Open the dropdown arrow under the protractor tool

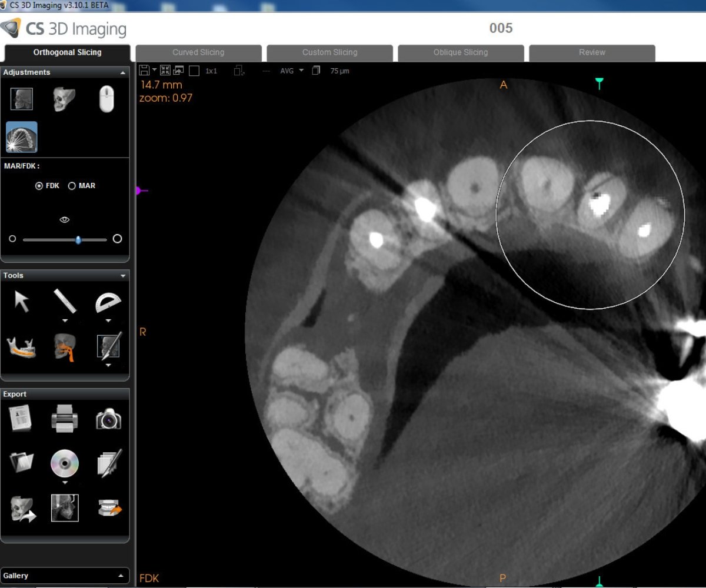pyautogui.click(x=108, y=321)
